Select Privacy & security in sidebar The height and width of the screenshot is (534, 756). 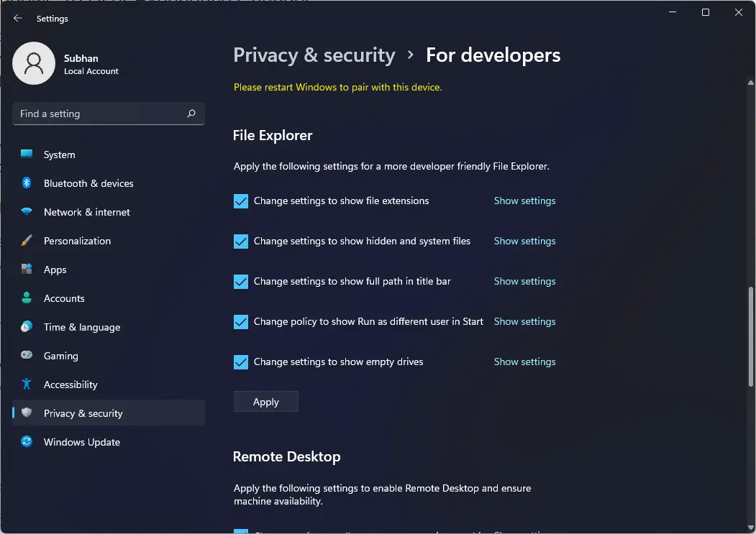[x=109, y=413]
